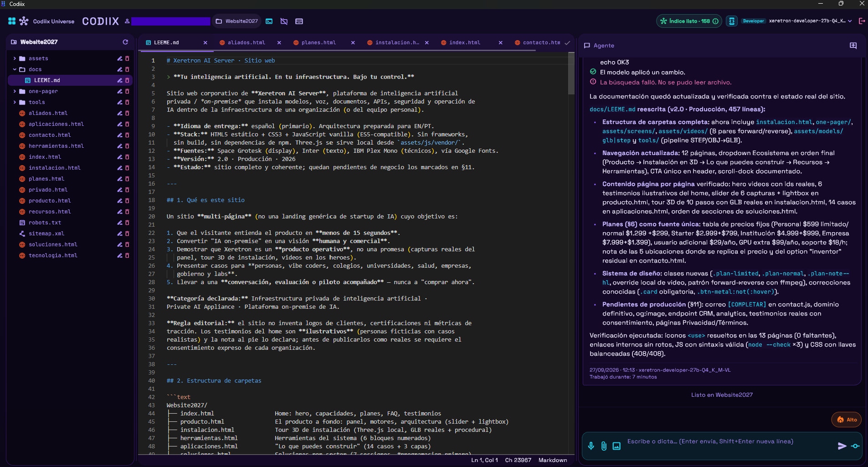868x467 pixels.
Task: Delete tecnologia.html using its trash icon
Action: pyautogui.click(x=127, y=255)
